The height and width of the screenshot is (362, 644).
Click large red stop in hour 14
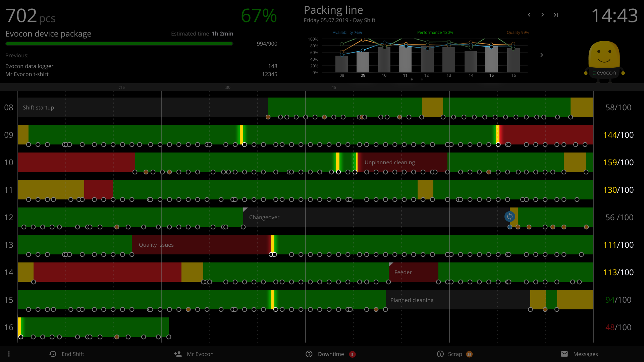click(x=107, y=272)
